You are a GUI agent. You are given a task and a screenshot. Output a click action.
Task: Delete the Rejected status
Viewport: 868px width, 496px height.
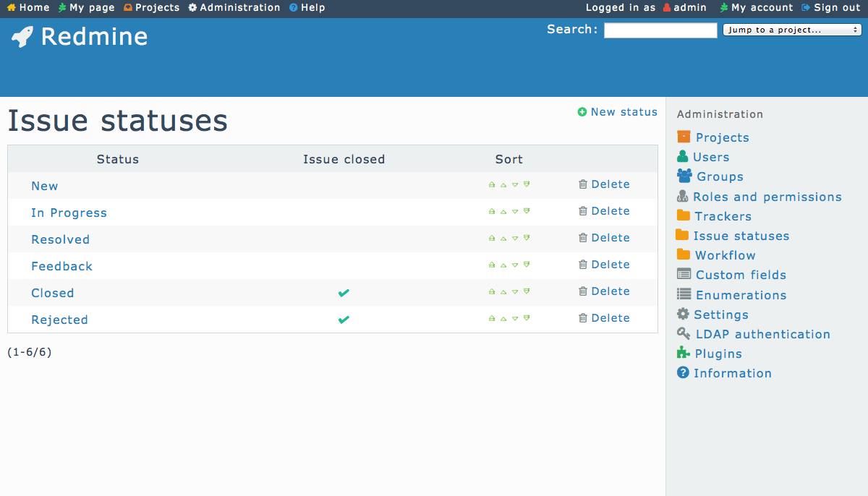(x=604, y=318)
